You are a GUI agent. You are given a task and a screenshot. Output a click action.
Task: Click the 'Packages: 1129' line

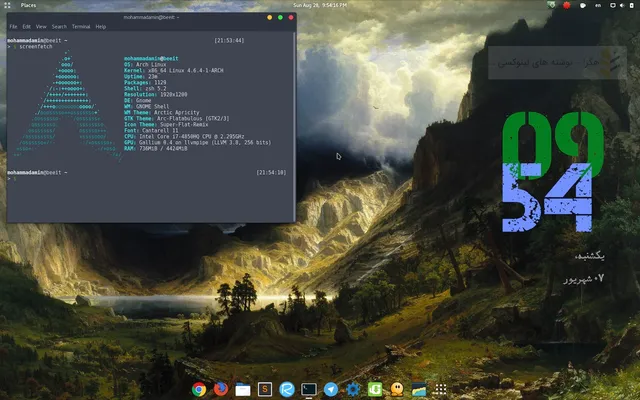coord(145,82)
